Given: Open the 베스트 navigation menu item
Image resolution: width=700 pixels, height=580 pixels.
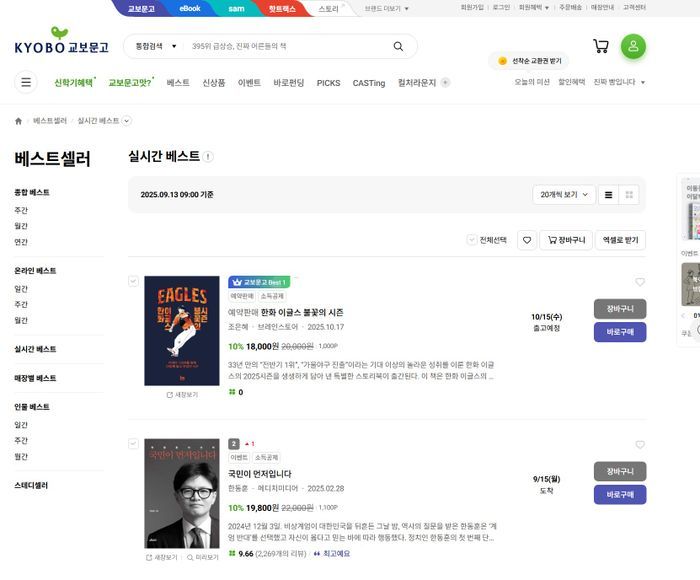Looking at the screenshot, I should pos(178,83).
